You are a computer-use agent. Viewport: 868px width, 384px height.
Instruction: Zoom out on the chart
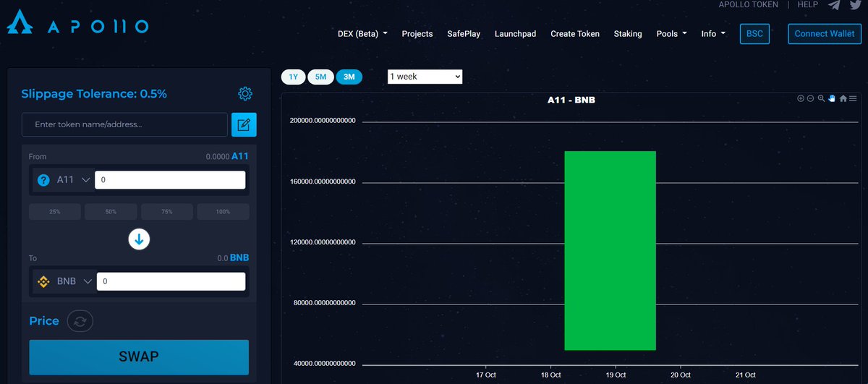point(811,98)
